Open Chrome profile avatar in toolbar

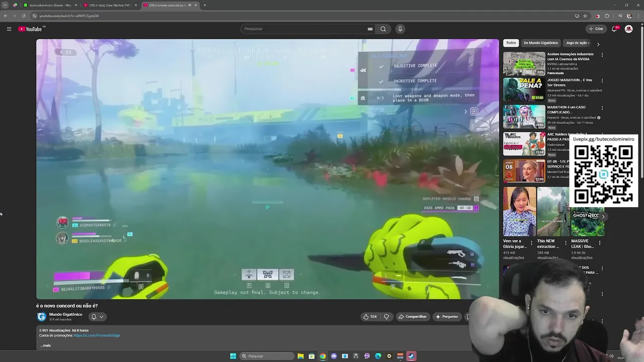pyautogui.click(x=629, y=16)
